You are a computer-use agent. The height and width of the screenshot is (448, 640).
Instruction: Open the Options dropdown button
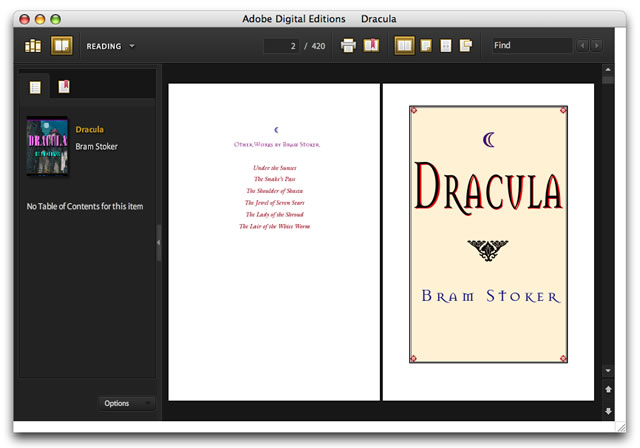click(127, 403)
